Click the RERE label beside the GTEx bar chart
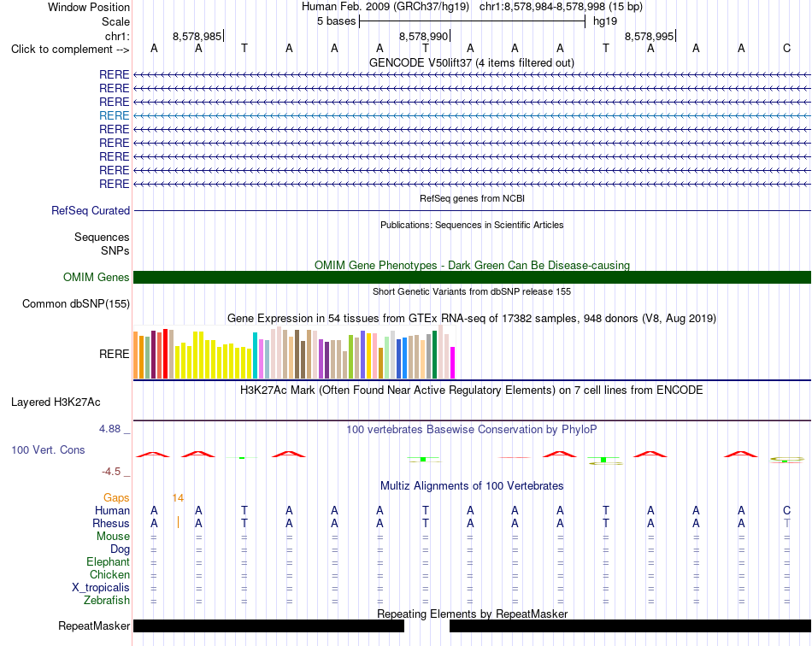Screen dimensions: 812x646 tap(114, 354)
